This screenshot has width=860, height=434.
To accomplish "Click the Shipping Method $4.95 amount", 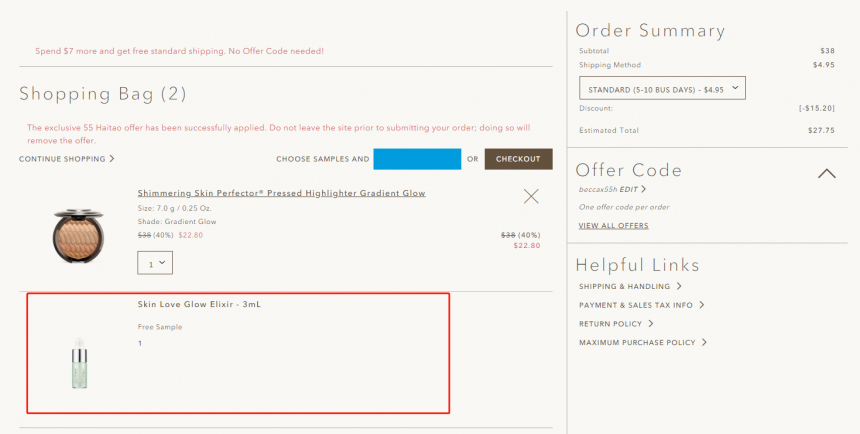I will [x=824, y=65].
